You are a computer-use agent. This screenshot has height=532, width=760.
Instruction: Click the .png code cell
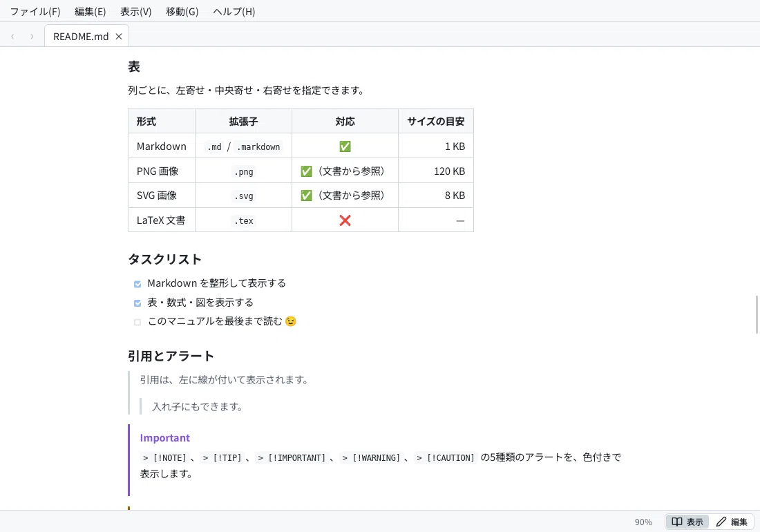tap(243, 171)
